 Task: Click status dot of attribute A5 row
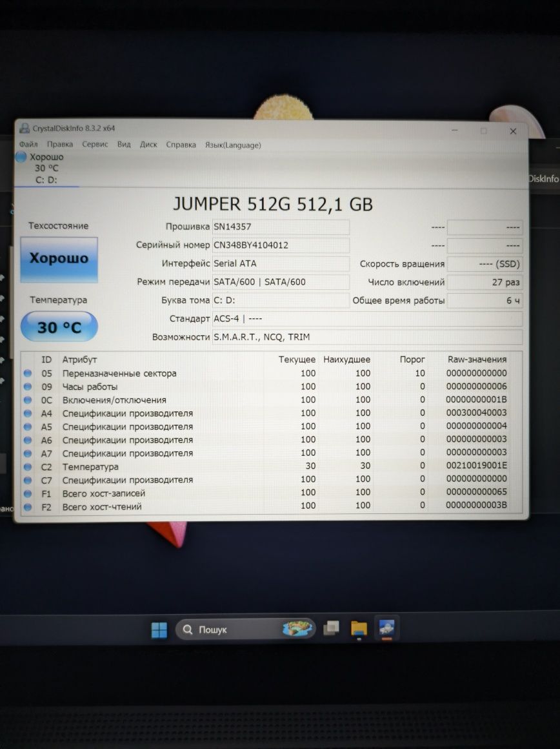coord(28,427)
